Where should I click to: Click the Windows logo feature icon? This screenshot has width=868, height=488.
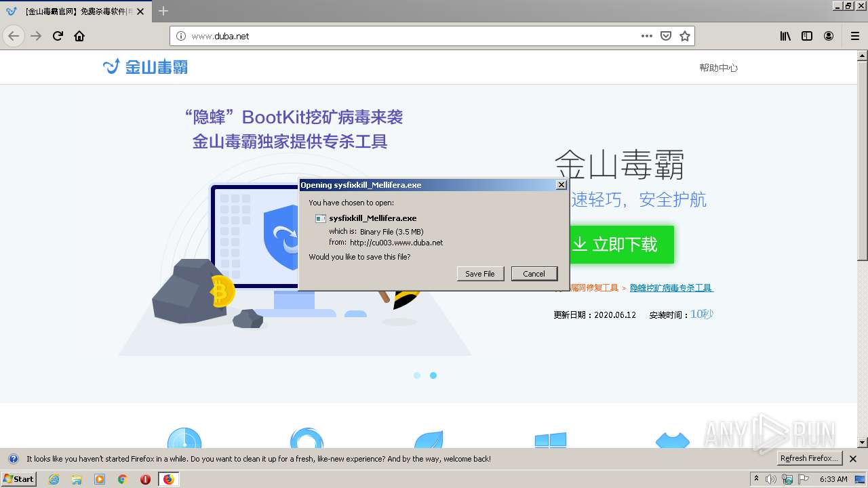(x=551, y=440)
